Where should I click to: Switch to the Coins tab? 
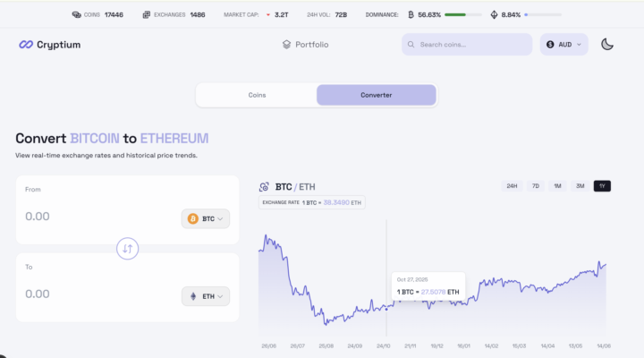click(257, 95)
